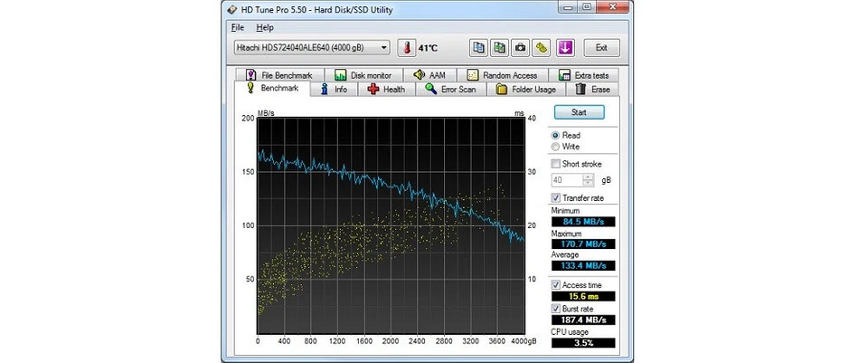The width and height of the screenshot is (868, 363).
Task: Uncheck the Transfer rate checkbox
Action: point(556,198)
